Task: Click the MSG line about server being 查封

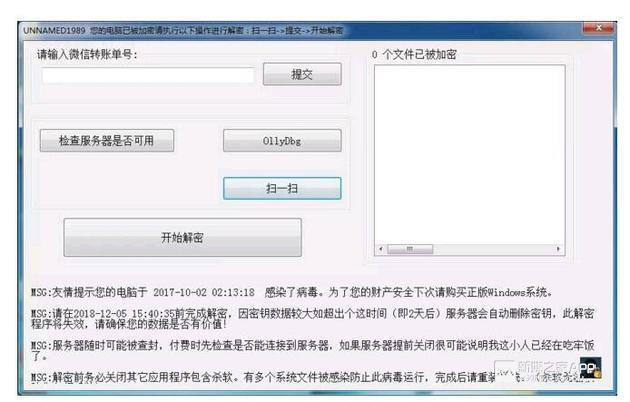Action: (x=313, y=350)
